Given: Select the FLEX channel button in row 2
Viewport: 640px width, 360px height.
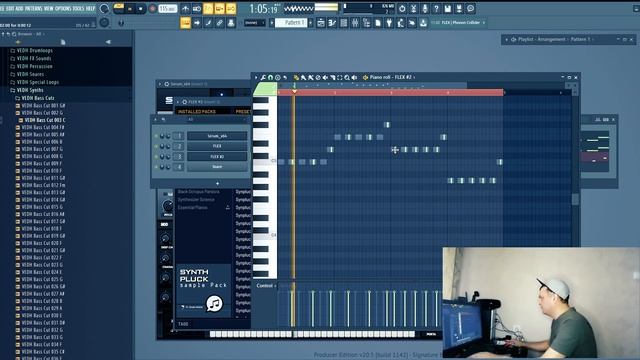Looking at the screenshot, I should pyautogui.click(x=217, y=146).
